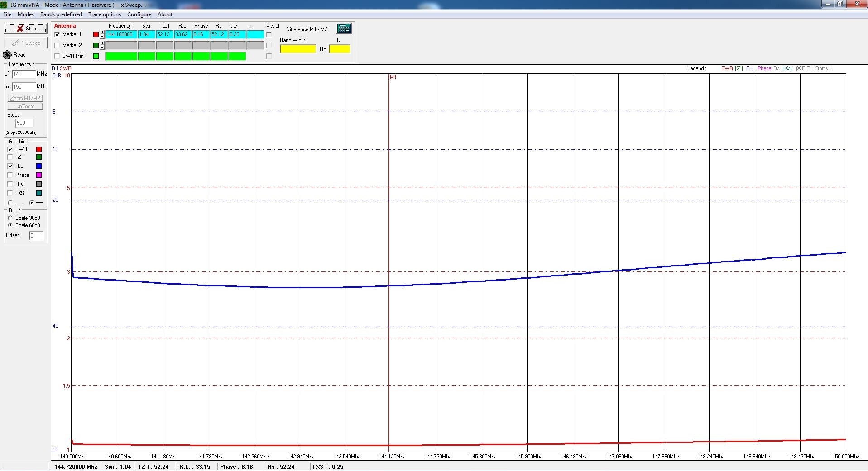Open the Modes menu
Viewport: 868px width, 471px height.
pos(26,14)
